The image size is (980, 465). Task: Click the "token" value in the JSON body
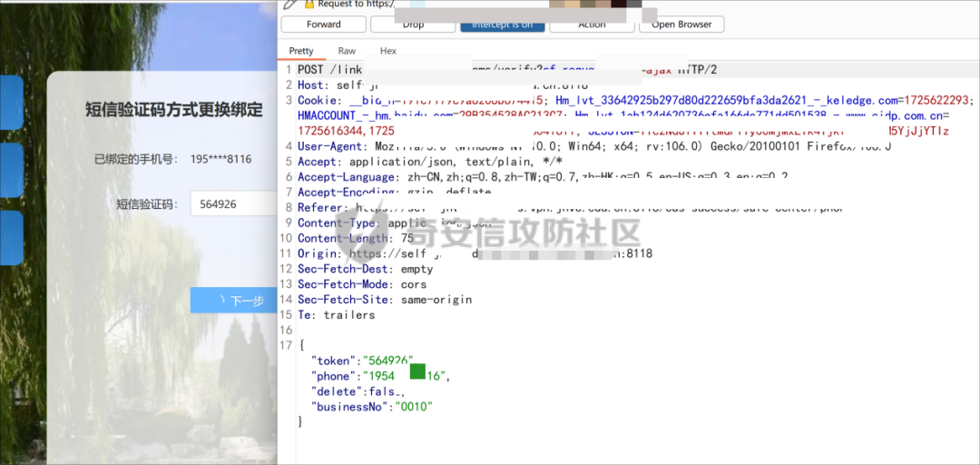click(388, 361)
